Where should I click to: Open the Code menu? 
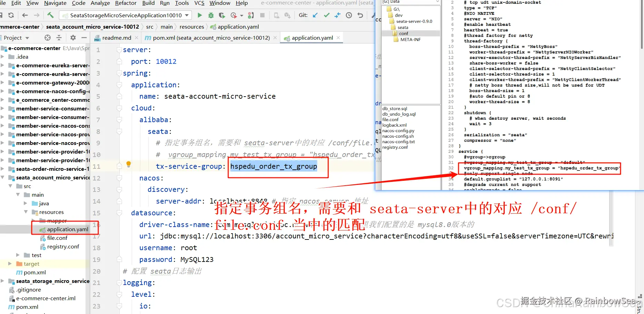[x=79, y=3]
